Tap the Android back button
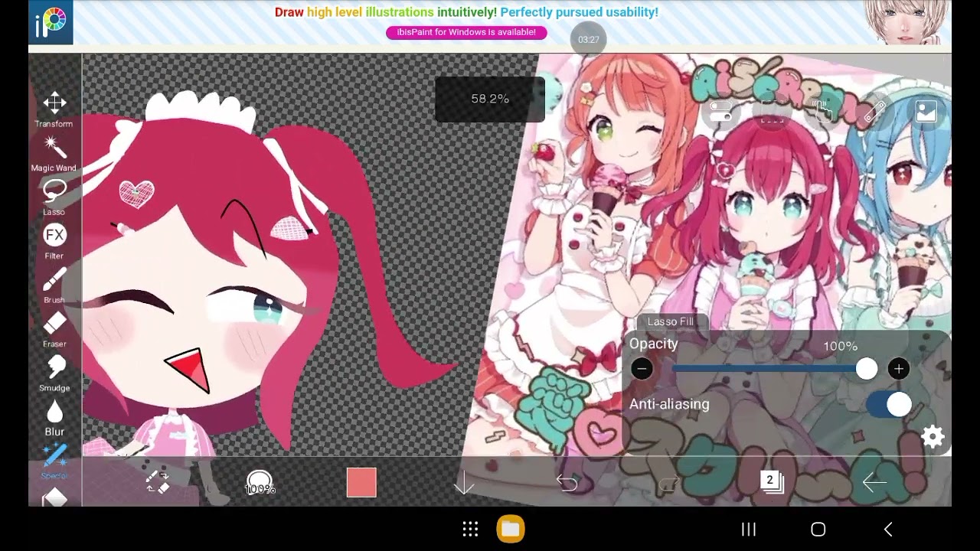 [888, 529]
